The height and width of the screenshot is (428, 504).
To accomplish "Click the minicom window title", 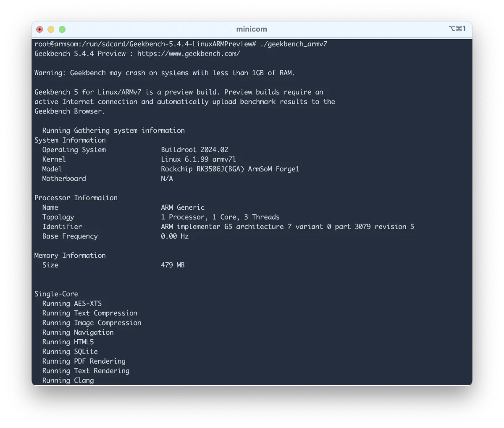I will [252, 29].
